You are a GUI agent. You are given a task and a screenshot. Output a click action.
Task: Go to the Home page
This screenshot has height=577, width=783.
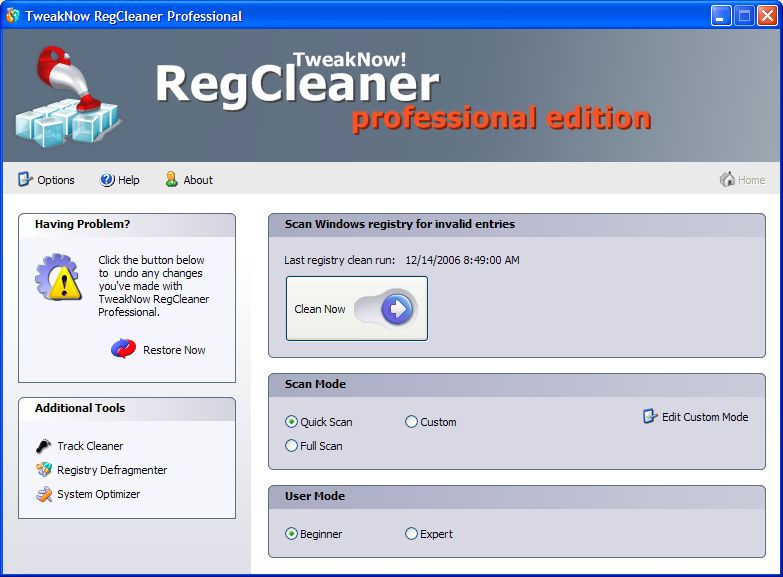[x=743, y=180]
